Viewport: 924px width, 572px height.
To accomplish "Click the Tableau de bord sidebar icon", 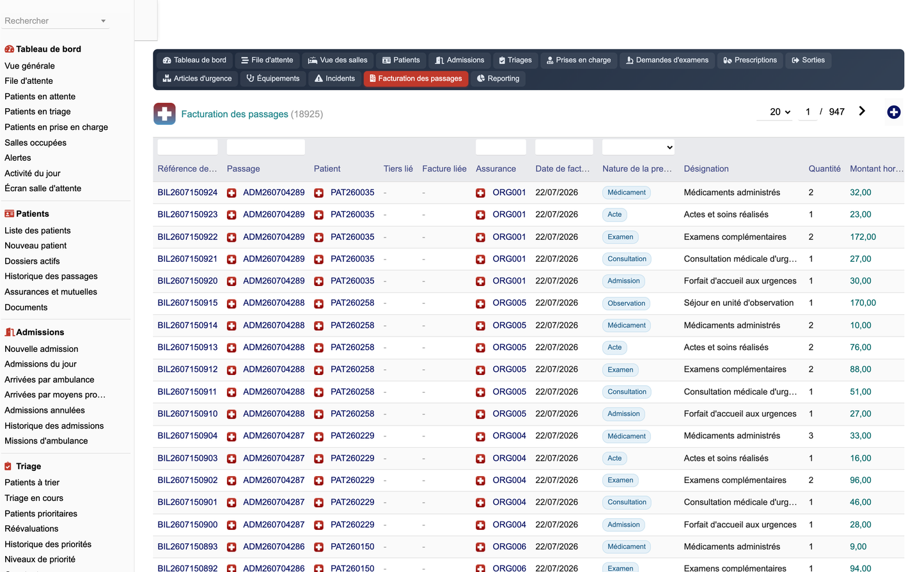I will click(9, 49).
